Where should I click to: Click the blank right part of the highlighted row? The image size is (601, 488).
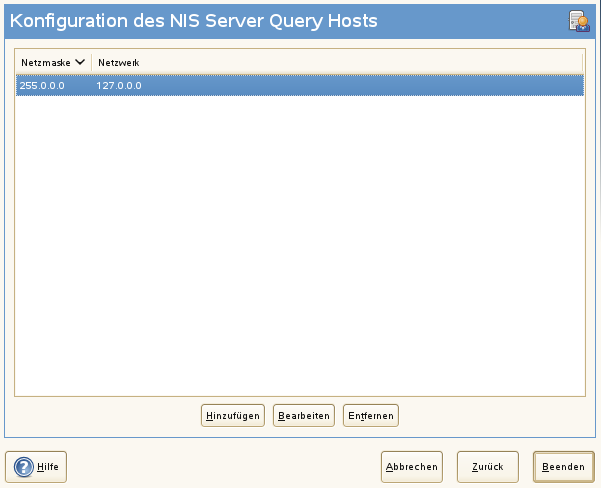[x=400, y=86]
